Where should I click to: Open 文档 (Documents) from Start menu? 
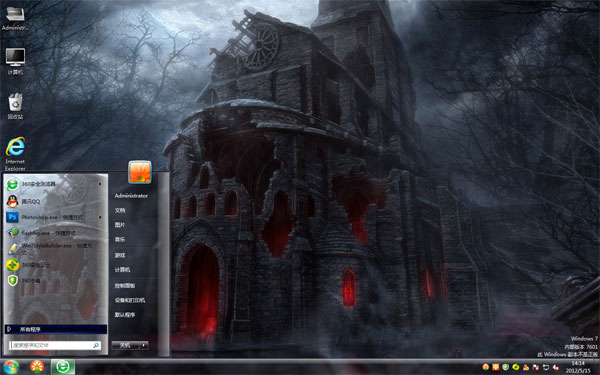pos(120,210)
